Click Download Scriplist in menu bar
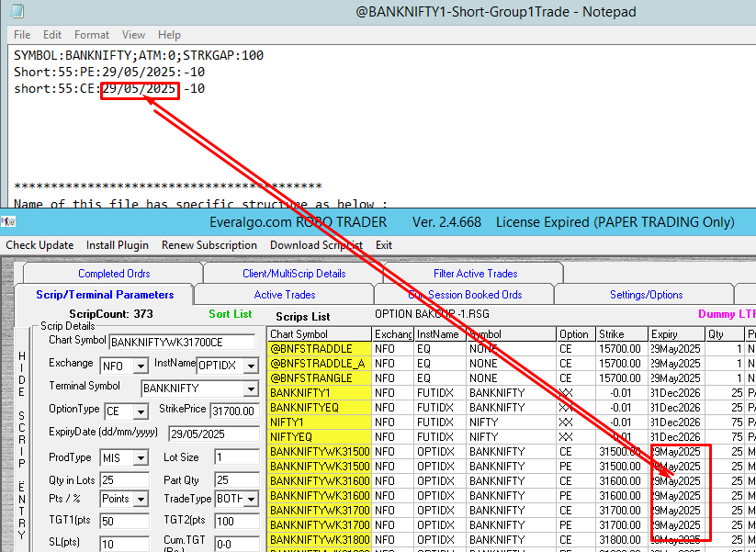756x552 pixels. point(316,245)
